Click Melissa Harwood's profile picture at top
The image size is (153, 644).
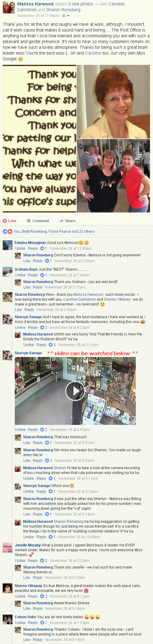pyautogui.click(x=9, y=8)
